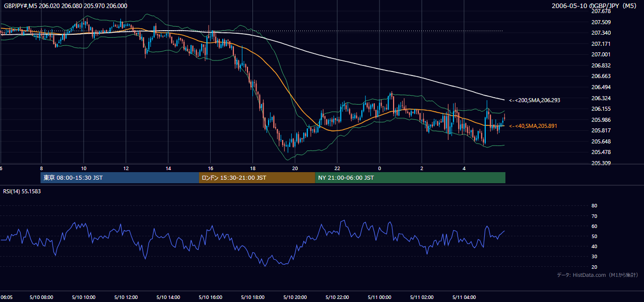The width and height of the screenshot is (644, 302).
Task: Click the '<-<40,SMA,205.891' label
Action: pos(533,126)
